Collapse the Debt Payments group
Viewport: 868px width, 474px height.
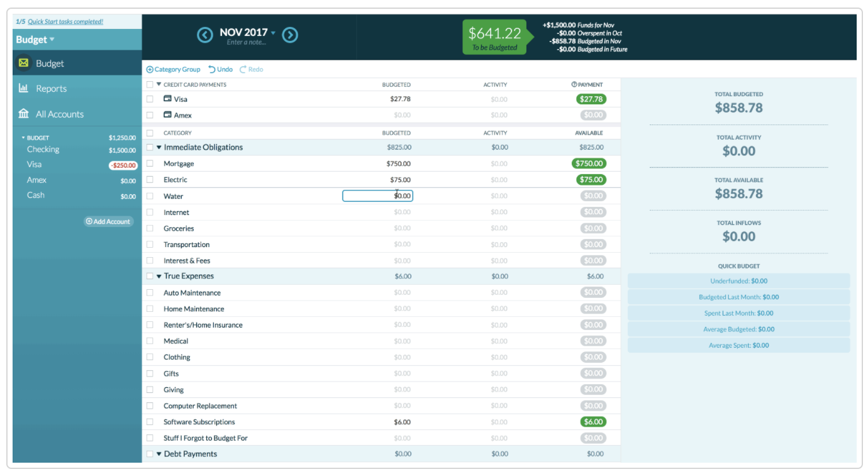(159, 454)
